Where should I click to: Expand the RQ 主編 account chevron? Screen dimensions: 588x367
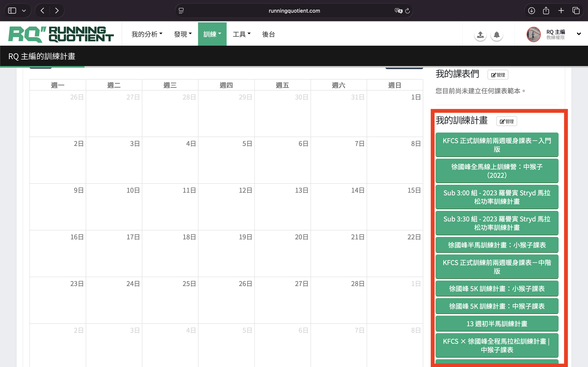(x=579, y=34)
